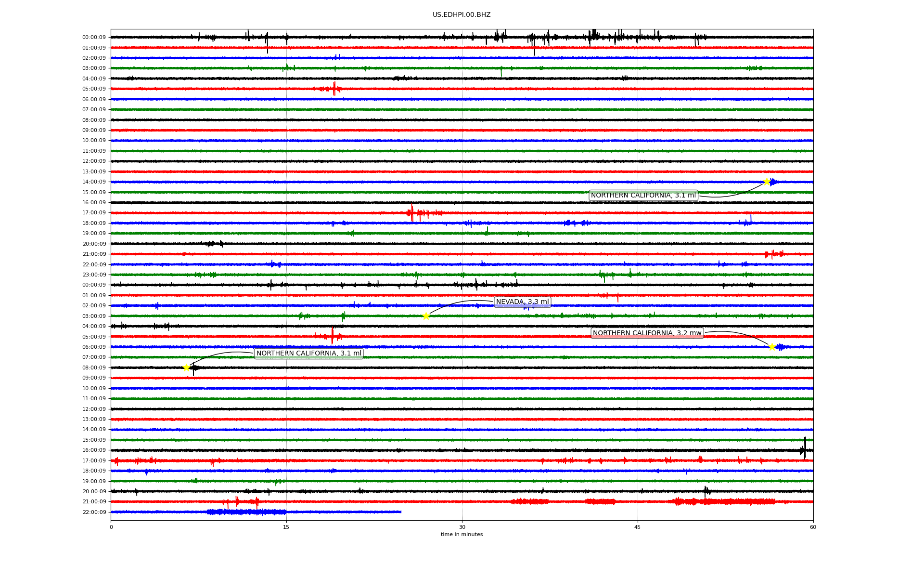Click the tall black spike on lower 16:00:09 trace
The height and width of the screenshot is (578, 924).
coord(805,448)
